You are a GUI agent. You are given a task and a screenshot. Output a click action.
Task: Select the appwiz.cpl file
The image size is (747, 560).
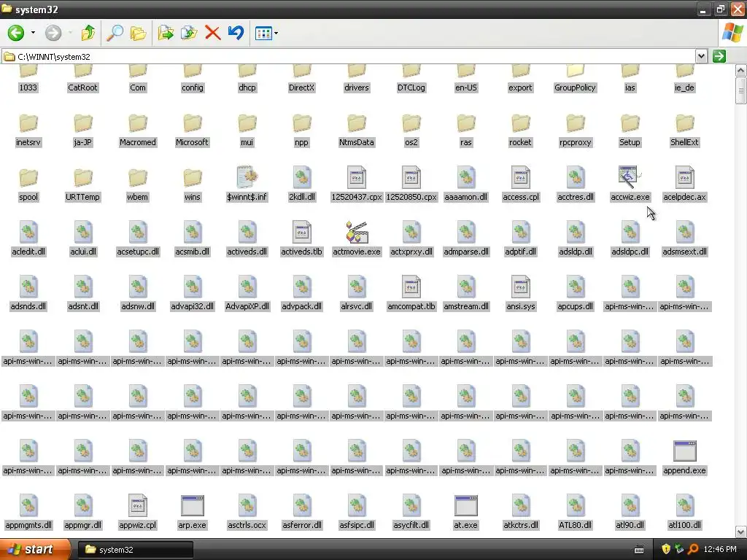138,513
